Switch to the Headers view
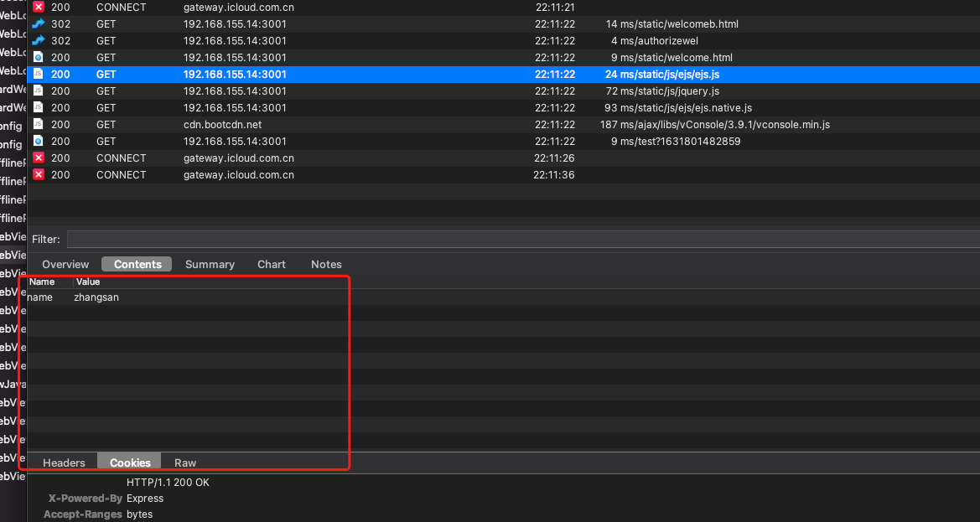 [65, 463]
